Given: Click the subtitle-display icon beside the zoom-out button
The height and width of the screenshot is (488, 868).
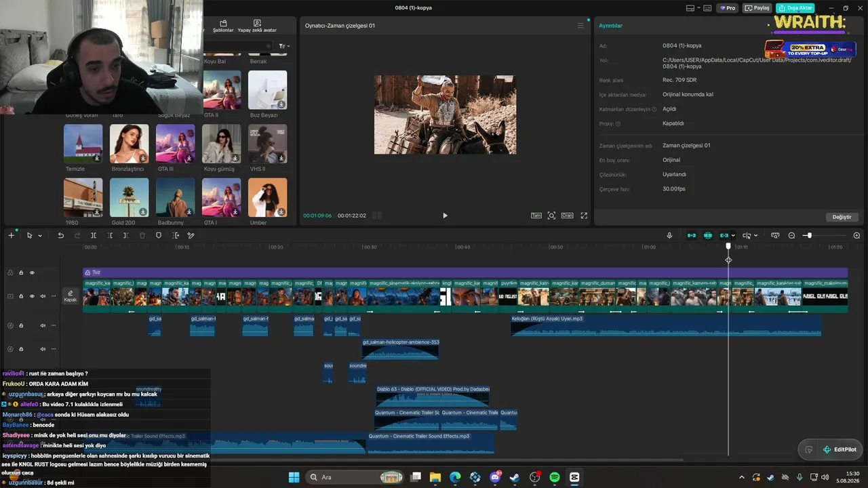Looking at the screenshot, I should (775, 235).
